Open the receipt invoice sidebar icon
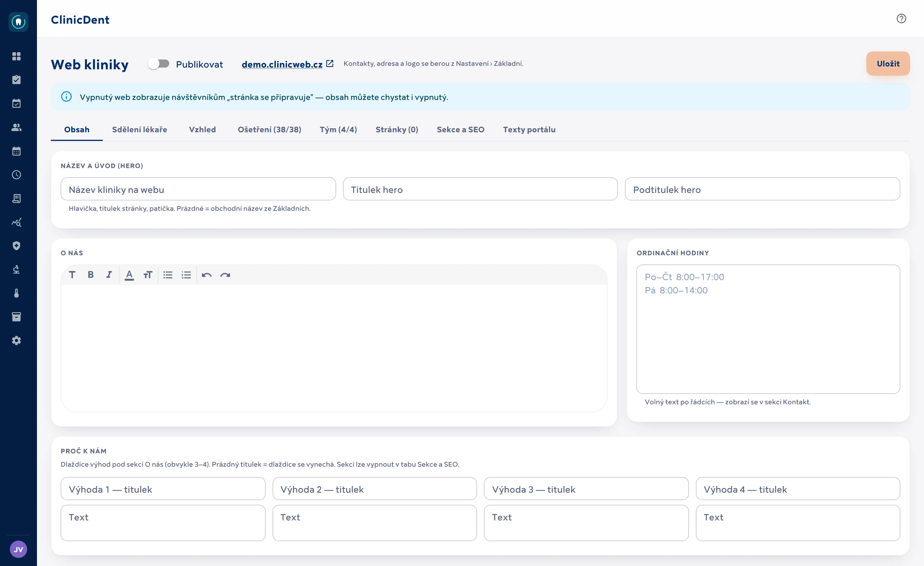This screenshot has width=924, height=566. [x=16, y=198]
